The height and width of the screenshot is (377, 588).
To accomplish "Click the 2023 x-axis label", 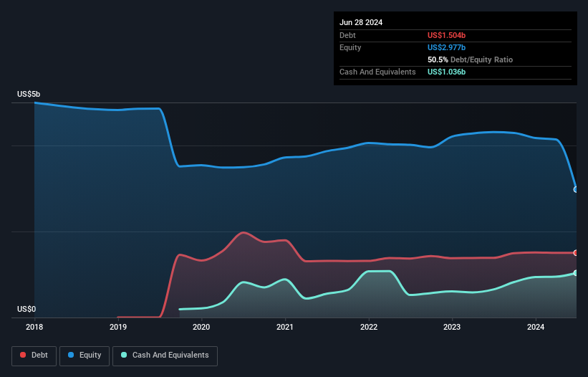I will pos(452,327).
